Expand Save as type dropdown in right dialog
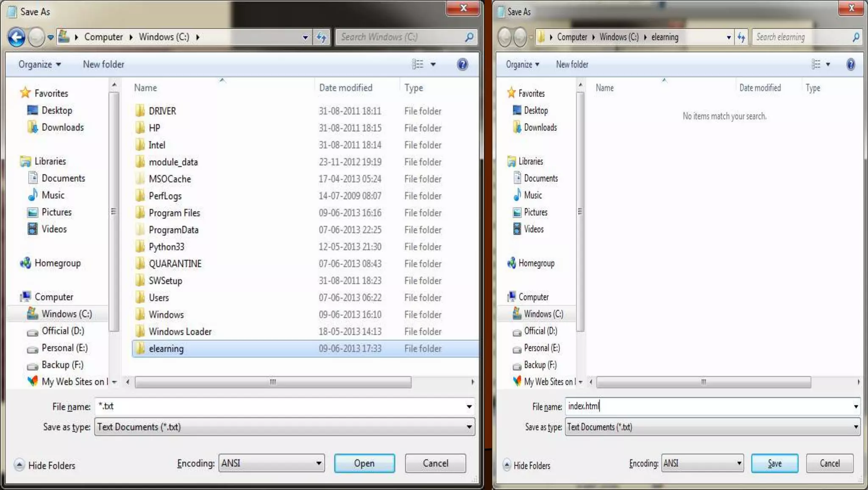This screenshot has width=868, height=490. (856, 427)
